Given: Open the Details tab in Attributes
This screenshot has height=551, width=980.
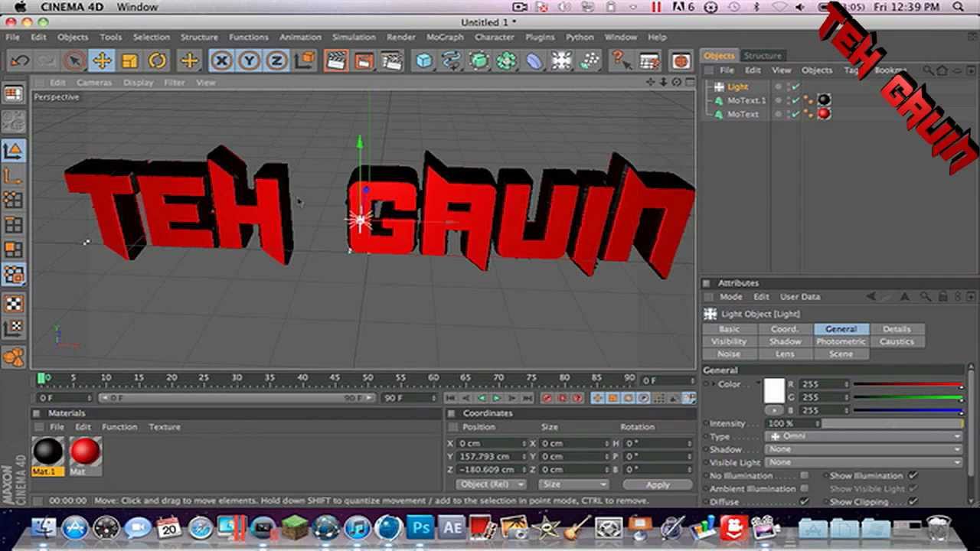Looking at the screenshot, I should click(x=897, y=329).
